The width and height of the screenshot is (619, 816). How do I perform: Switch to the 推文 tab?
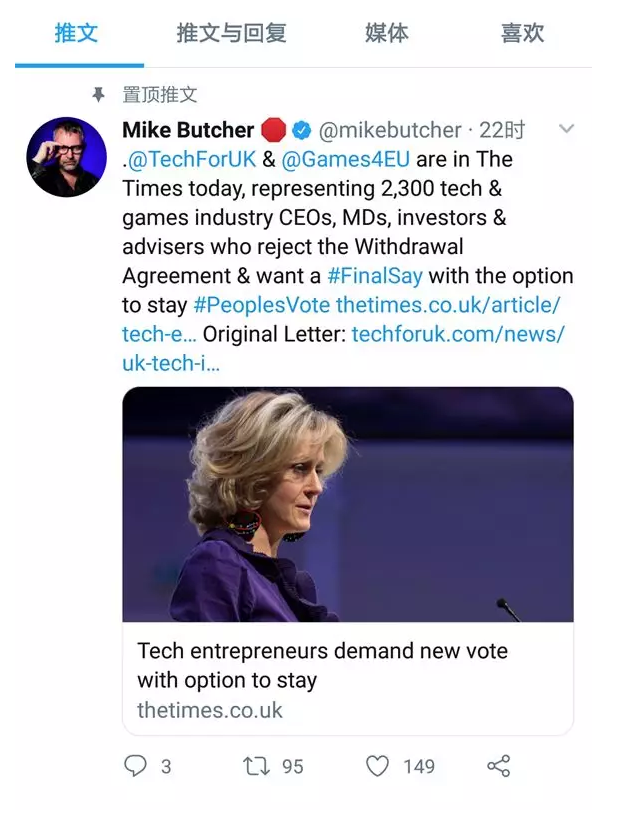click(76, 33)
